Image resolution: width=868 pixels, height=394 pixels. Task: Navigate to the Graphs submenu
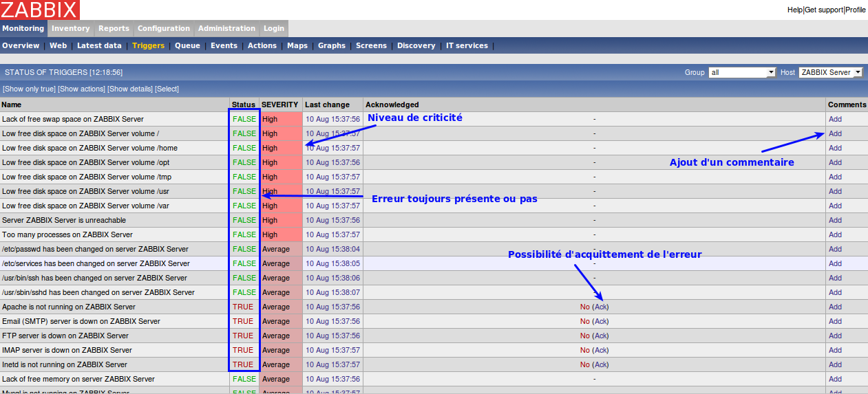tap(331, 45)
